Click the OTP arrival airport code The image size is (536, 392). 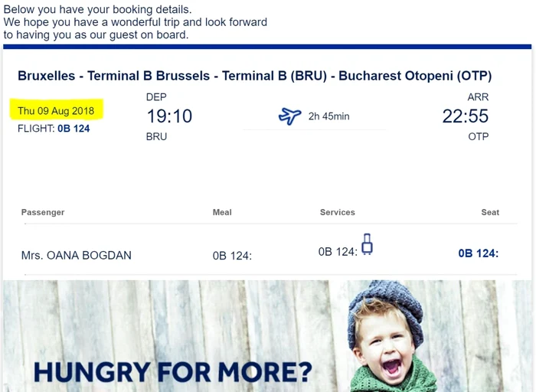479,137
